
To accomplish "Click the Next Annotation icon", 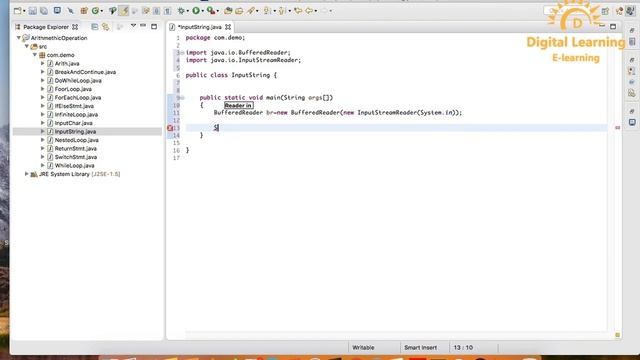I will (267, 11).
